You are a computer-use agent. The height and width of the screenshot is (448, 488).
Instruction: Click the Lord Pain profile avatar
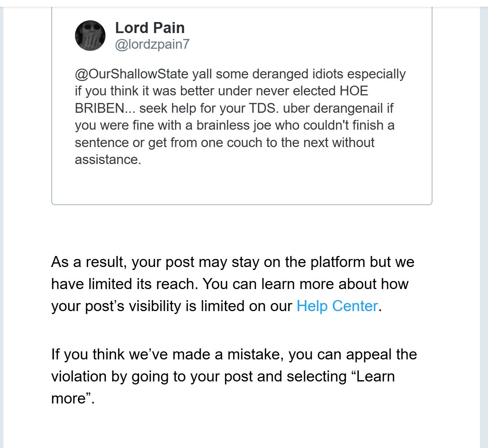(90, 36)
